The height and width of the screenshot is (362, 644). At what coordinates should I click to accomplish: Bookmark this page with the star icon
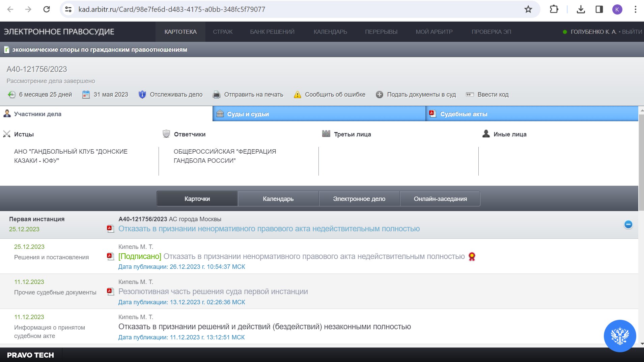(x=528, y=9)
